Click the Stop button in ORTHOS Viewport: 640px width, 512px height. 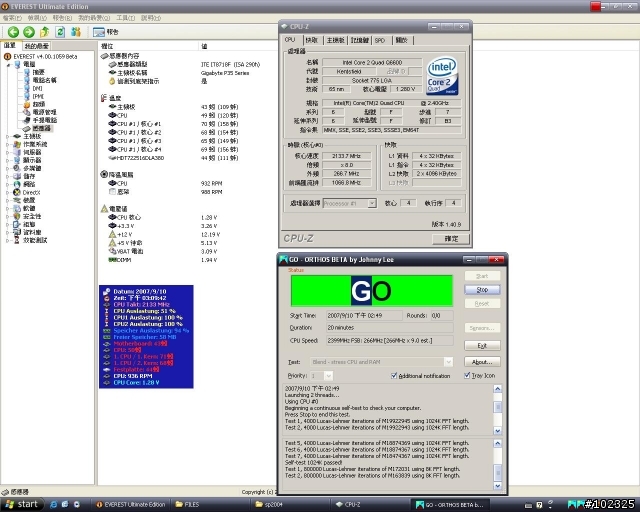point(482,289)
